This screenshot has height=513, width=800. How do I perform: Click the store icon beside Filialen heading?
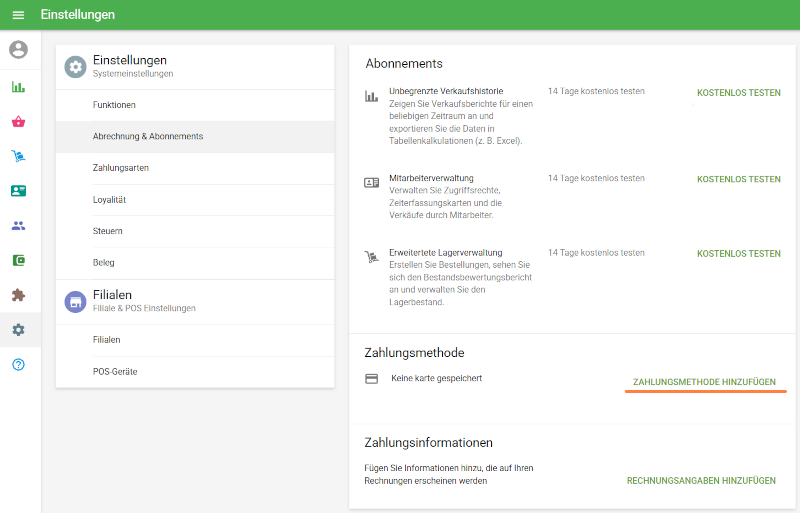tap(76, 302)
